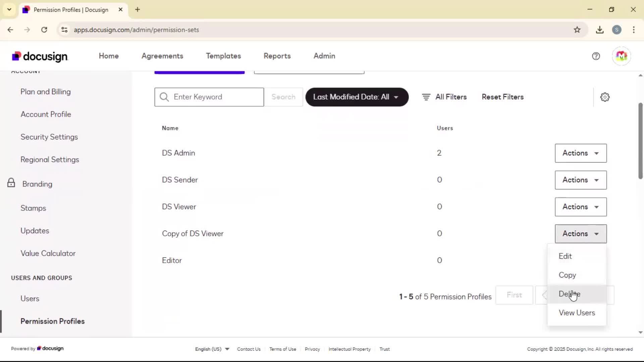Open Account Profile page

[46, 114]
